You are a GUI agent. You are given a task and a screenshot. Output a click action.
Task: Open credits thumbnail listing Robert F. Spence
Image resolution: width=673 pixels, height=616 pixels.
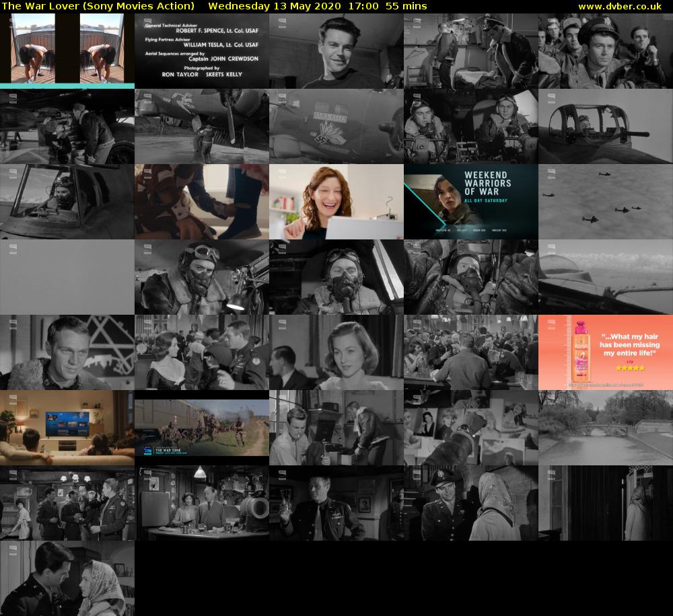[202, 50]
